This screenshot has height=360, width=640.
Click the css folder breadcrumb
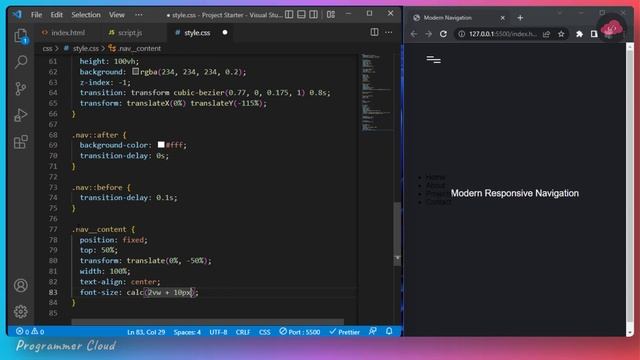tap(47, 48)
